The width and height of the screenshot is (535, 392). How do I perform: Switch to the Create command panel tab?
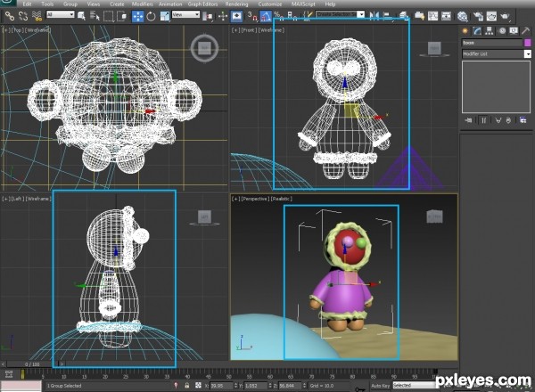coord(465,31)
